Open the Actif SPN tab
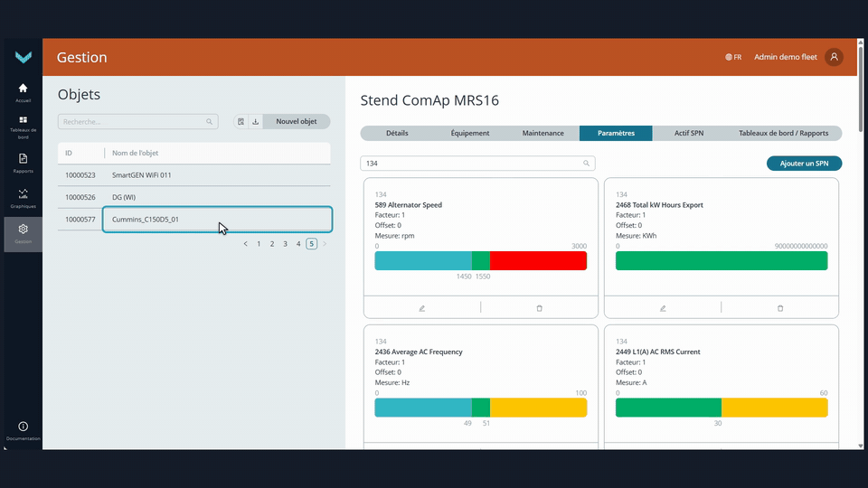The width and height of the screenshot is (868, 488). point(689,134)
